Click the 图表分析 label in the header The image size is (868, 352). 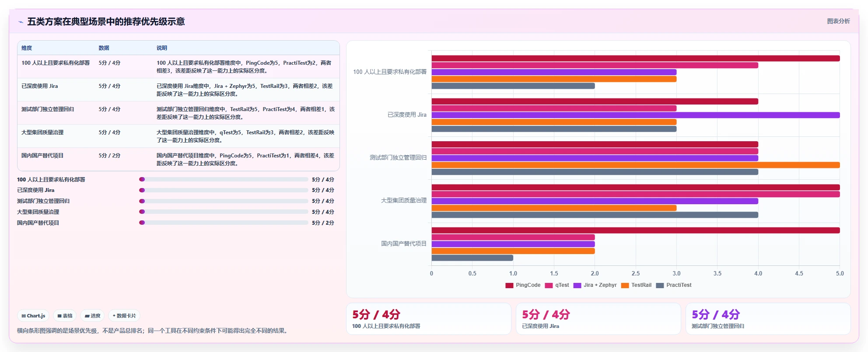[x=838, y=21]
